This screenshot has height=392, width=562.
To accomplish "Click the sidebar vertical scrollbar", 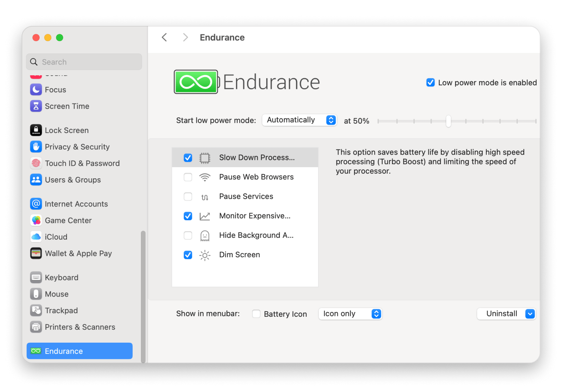I will (x=143, y=296).
